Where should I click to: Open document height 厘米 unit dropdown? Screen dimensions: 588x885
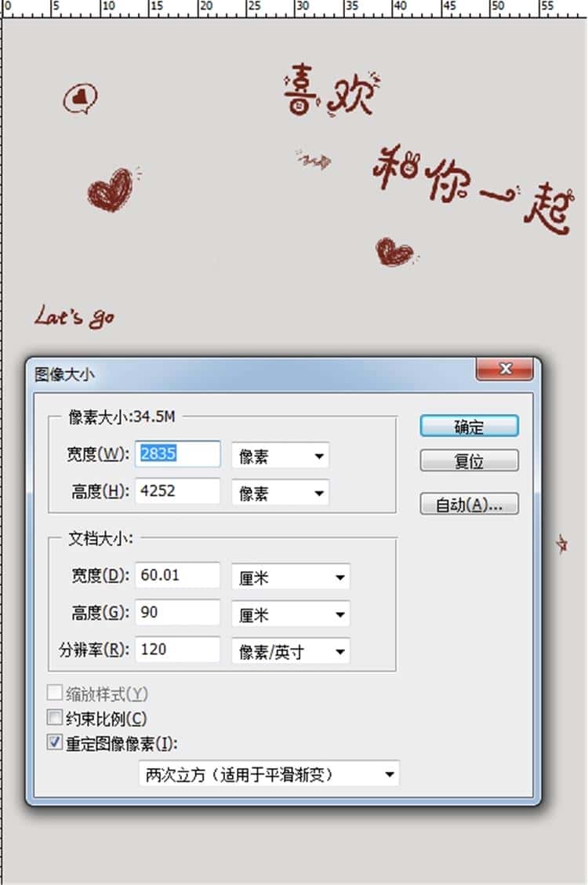(291, 614)
